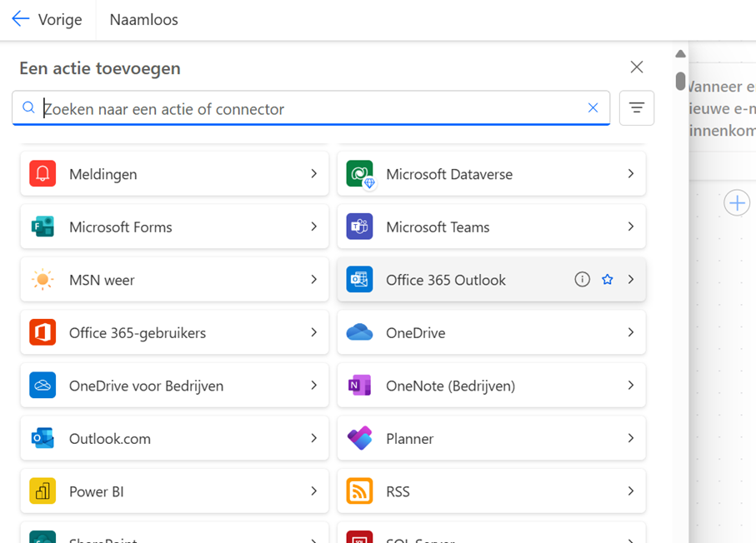Expand Power BI chevron
The image size is (756, 543).
[x=314, y=491]
